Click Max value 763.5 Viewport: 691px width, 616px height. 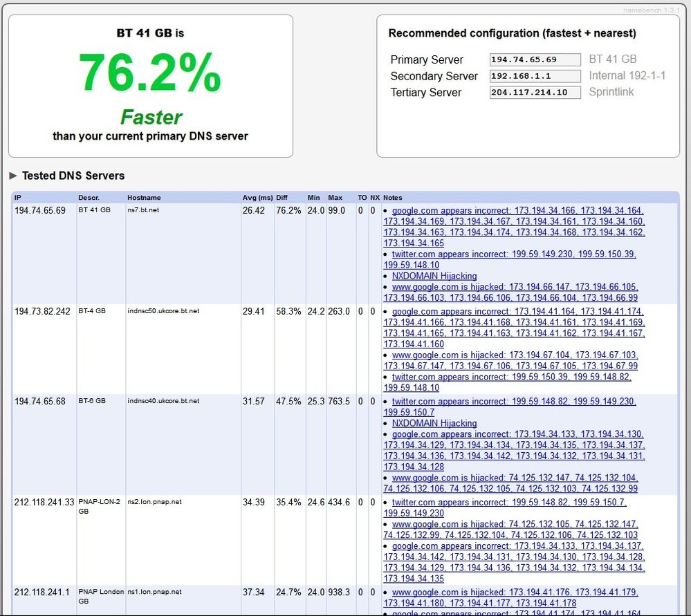click(339, 402)
